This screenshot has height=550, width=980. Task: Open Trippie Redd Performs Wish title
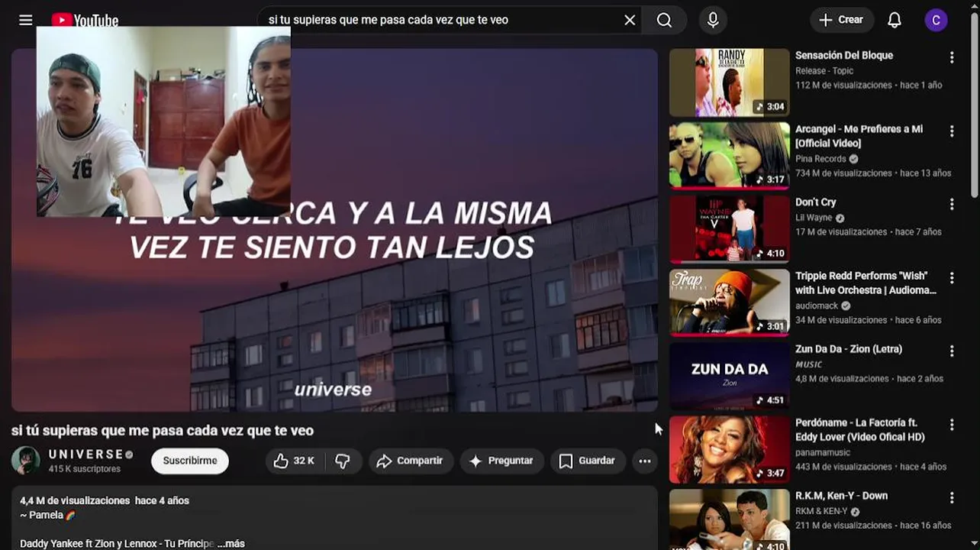tap(866, 283)
